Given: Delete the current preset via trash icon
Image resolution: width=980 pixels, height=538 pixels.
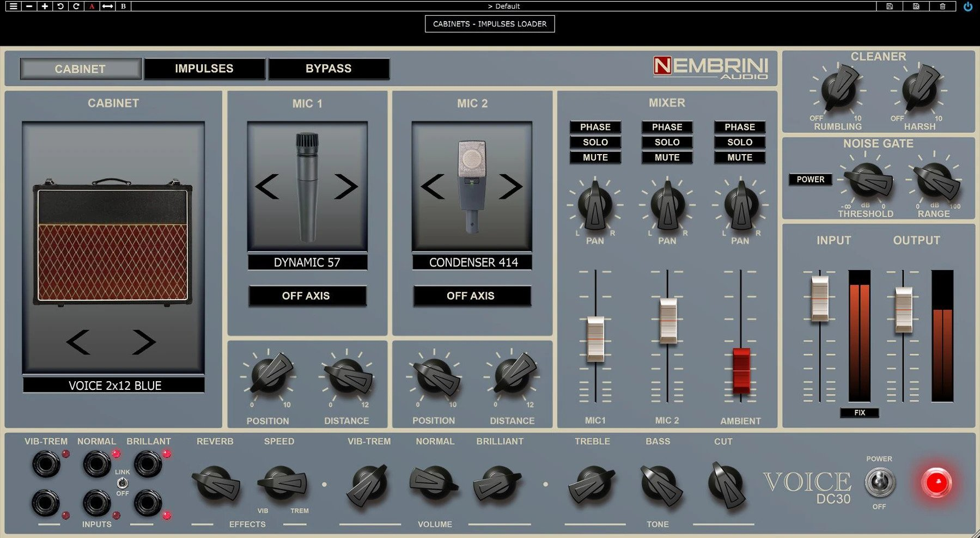Looking at the screenshot, I should tap(943, 6).
